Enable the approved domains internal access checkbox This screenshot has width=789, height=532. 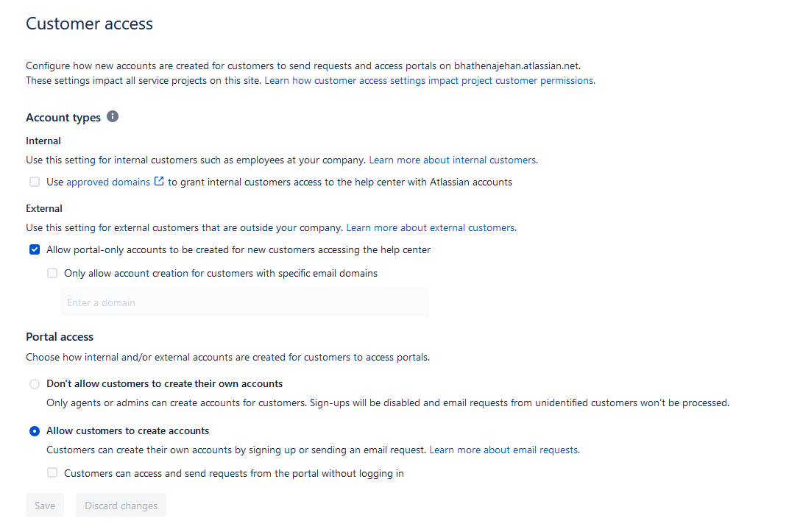pos(34,181)
